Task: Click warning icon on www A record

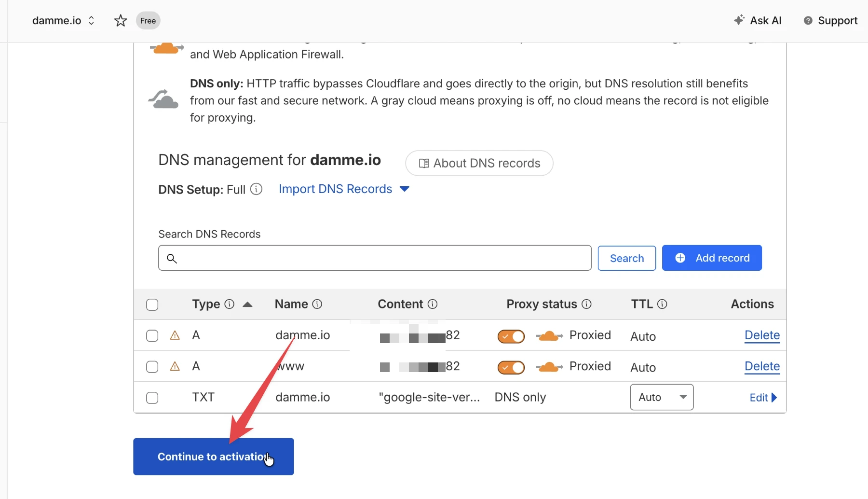Action: (x=175, y=366)
